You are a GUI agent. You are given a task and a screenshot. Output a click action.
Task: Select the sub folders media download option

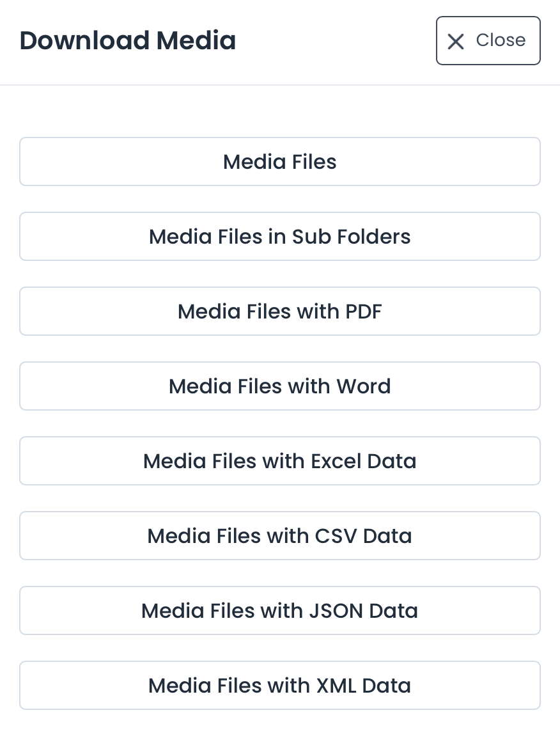pyautogui.click(x=279, y=236)
